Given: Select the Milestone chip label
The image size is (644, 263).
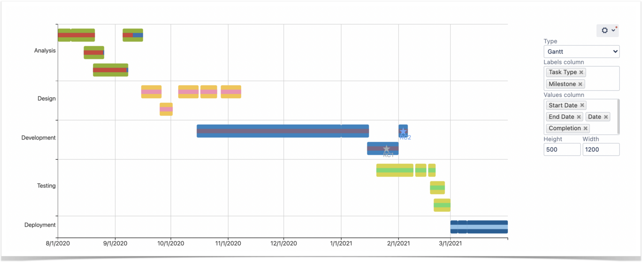Looking at the screenshot, I should (x=562, y=83).
